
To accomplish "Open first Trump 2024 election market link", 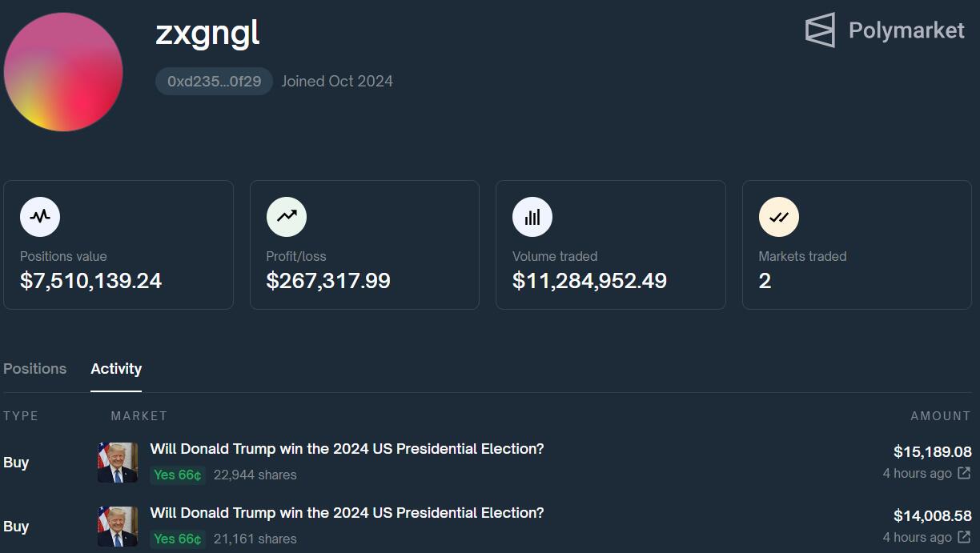I will (347, 449).
